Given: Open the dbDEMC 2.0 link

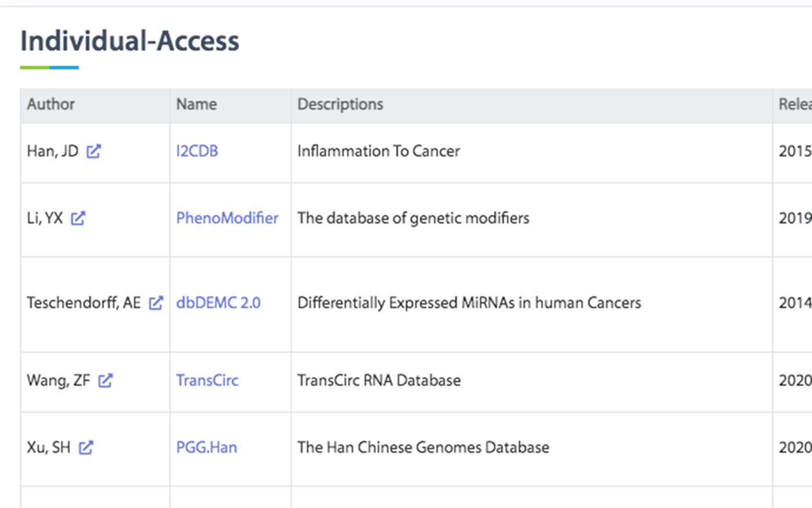Looking at the screenshot, I should tap(219, 303).
